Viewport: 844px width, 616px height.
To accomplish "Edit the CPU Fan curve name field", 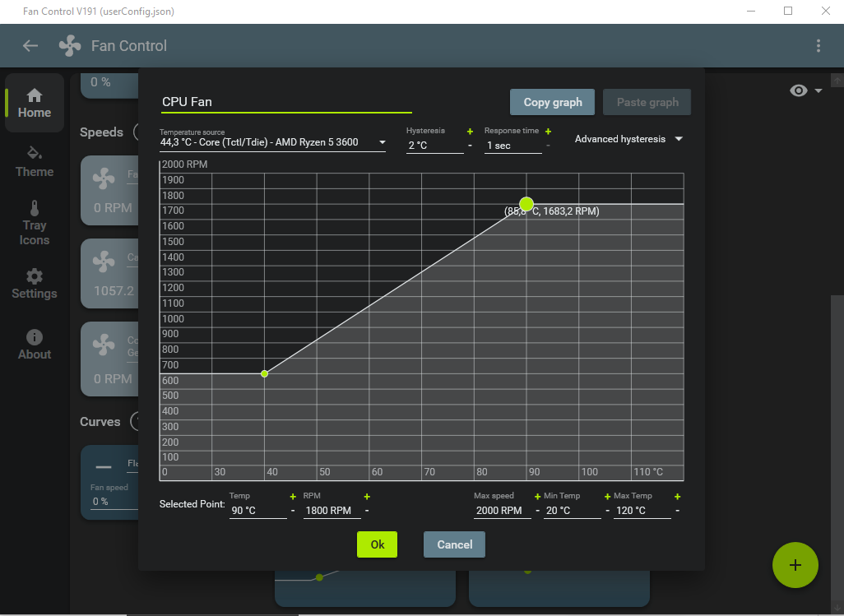I will click(286, 102).
